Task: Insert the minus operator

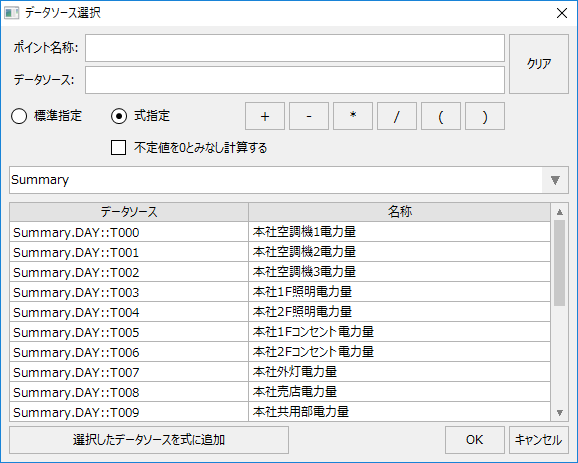Action: click(309, 116)
